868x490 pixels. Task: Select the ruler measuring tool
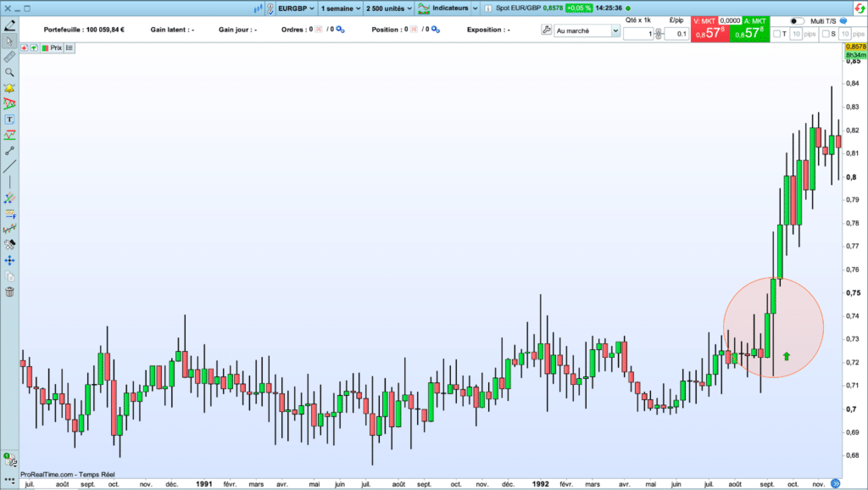9,57
